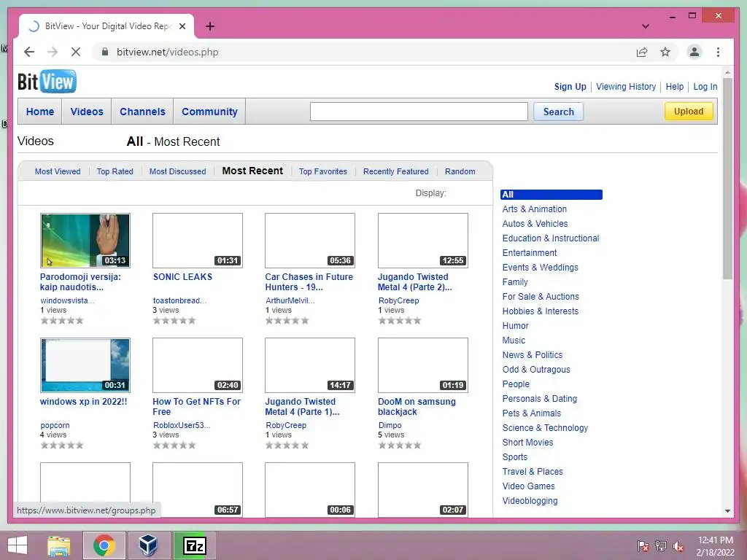The image size is (747, 560).
Task: Filter by Video Games category
Action: click(x=528, y=486)
